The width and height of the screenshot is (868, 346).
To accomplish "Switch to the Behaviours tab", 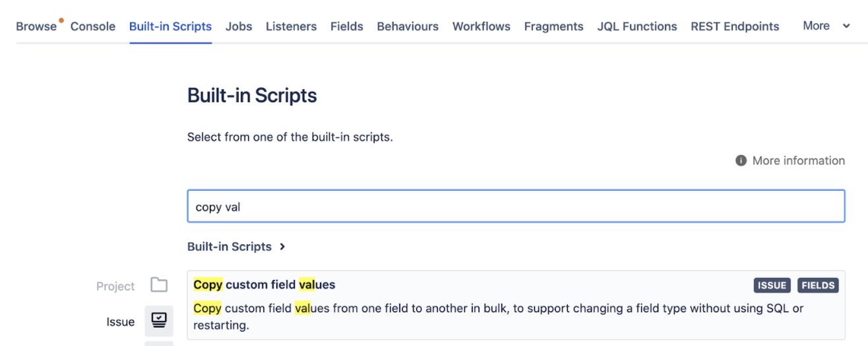I will [408, 26].
